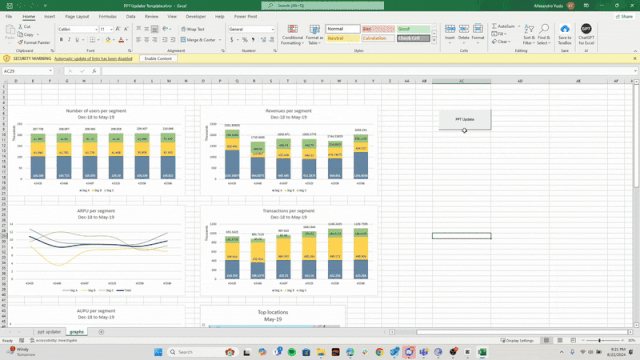This screenshot has width=640, height=360.
Task: Switch to Page Layout view in status bar
Action: (x=560, y=340)
